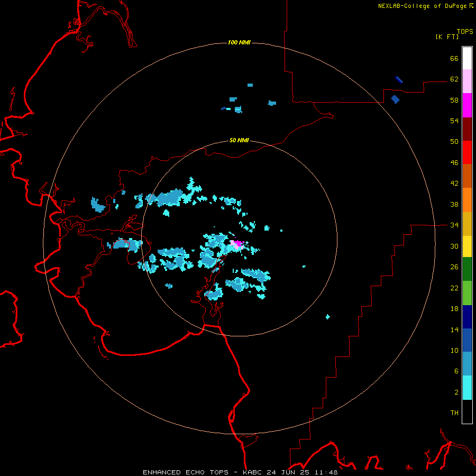This screenshot has width=476, height=476.
Task: Click the legend value 30
Action: pos(454,246)
